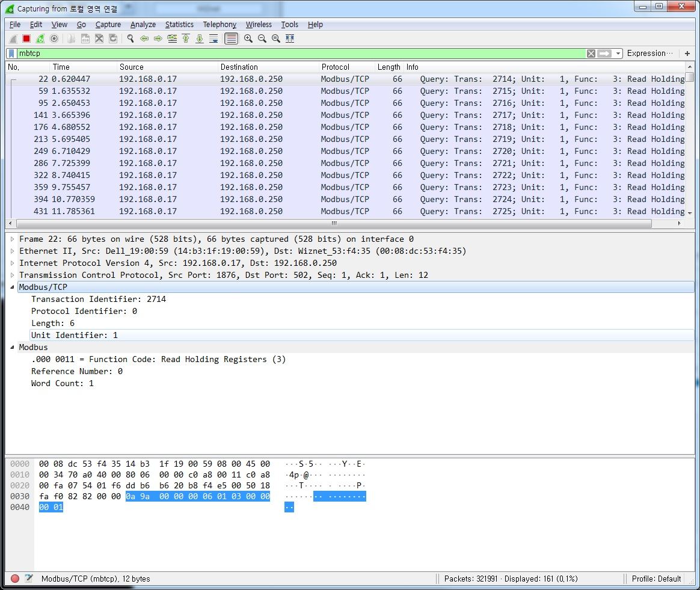
Task: Select Function Code Read Holding Registers line
Action: pos(158,360)
